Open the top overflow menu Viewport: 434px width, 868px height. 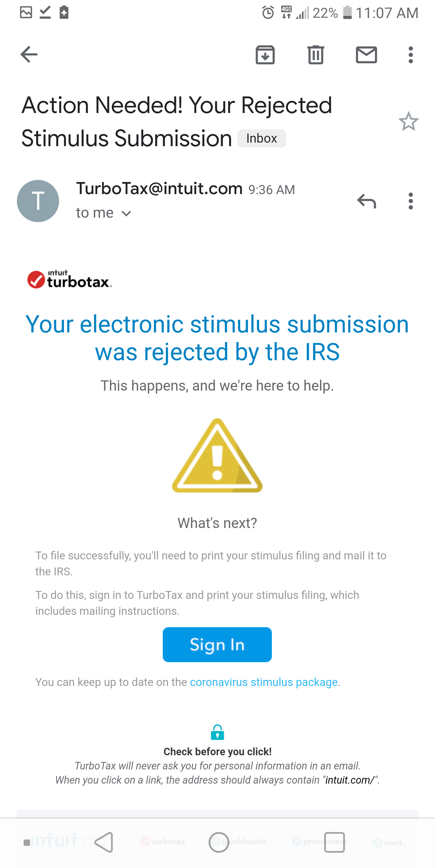[x=410, y=55]
